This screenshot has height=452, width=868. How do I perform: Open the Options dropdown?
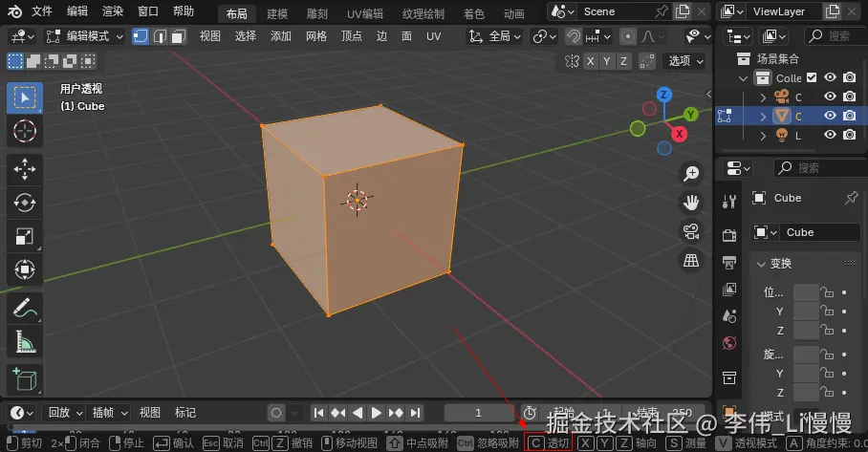click(685, 61)
